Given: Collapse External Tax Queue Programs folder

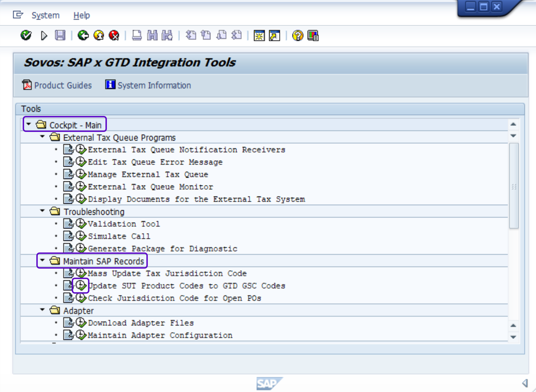Looking at the screenshot, I should 42,136.
